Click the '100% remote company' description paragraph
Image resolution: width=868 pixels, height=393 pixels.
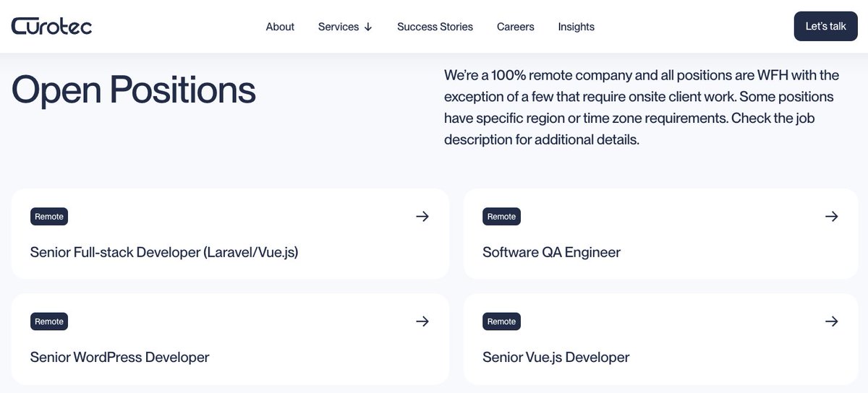click(642, 107)
